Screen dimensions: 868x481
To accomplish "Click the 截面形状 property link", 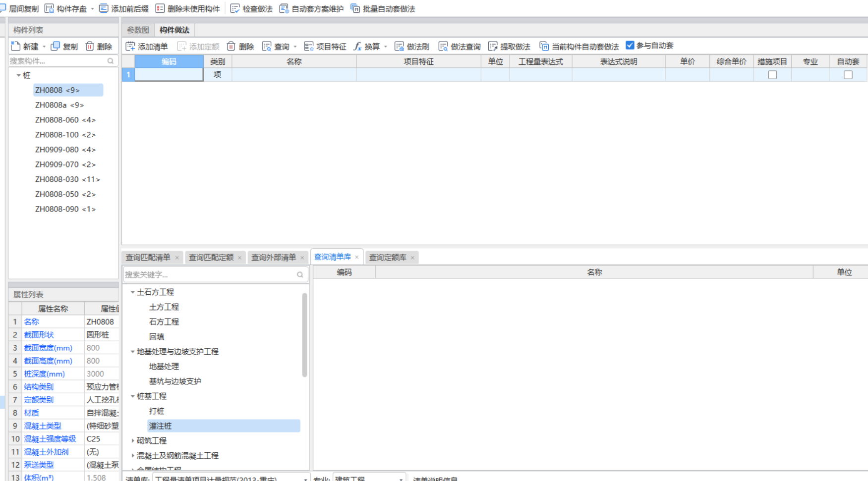I will click(39, 335).
